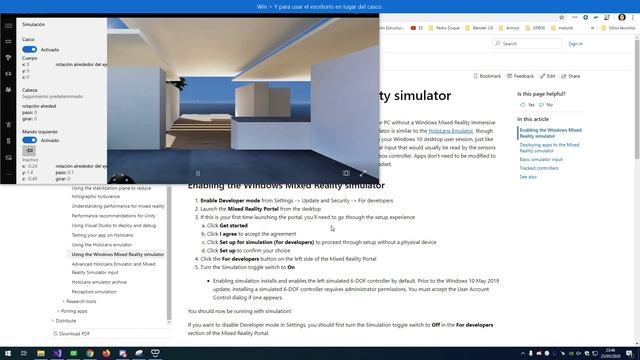
Task: Open Mixed Reality Portal from the taskbar
Action: 155,353
